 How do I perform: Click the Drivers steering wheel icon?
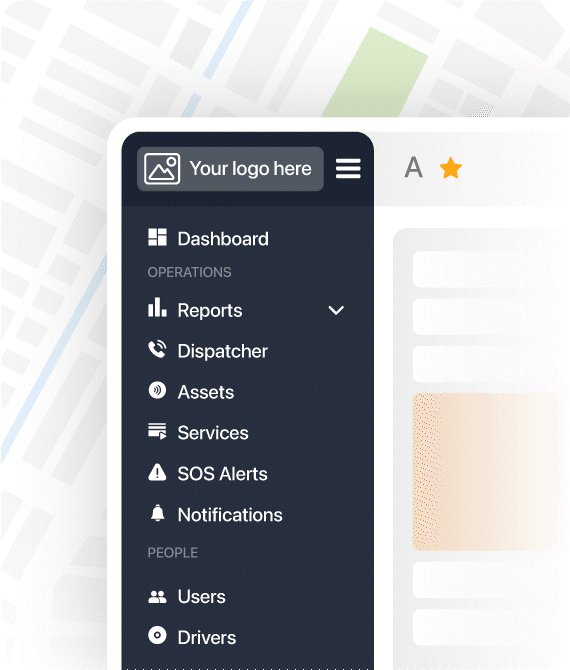157,635
